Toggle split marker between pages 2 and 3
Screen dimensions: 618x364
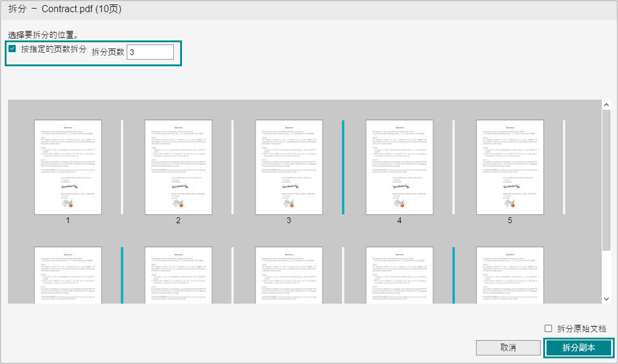click(232, 167)
